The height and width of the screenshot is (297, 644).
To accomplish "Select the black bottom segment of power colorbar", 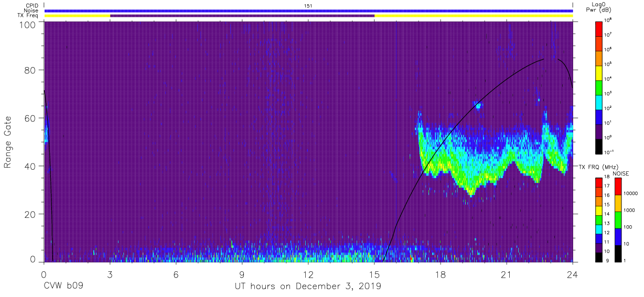I will tap(599, 146).
